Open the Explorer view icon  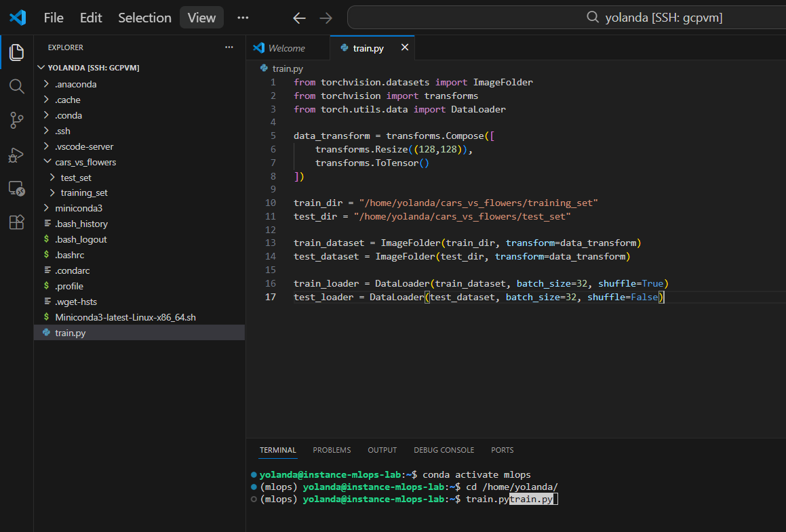pyautogui.click(x=17, y=52)
